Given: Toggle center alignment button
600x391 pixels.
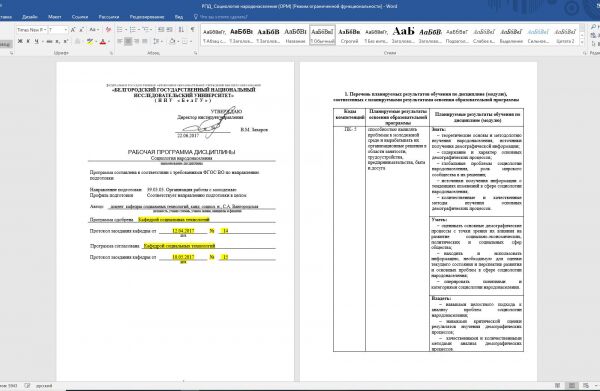Looking at the screenshot, I should tap(128, 41).
